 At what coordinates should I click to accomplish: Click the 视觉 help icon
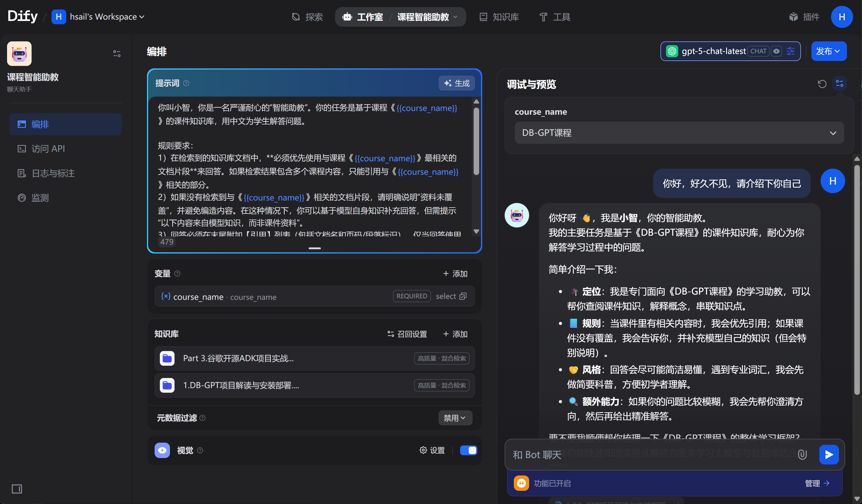coord(200,450)
